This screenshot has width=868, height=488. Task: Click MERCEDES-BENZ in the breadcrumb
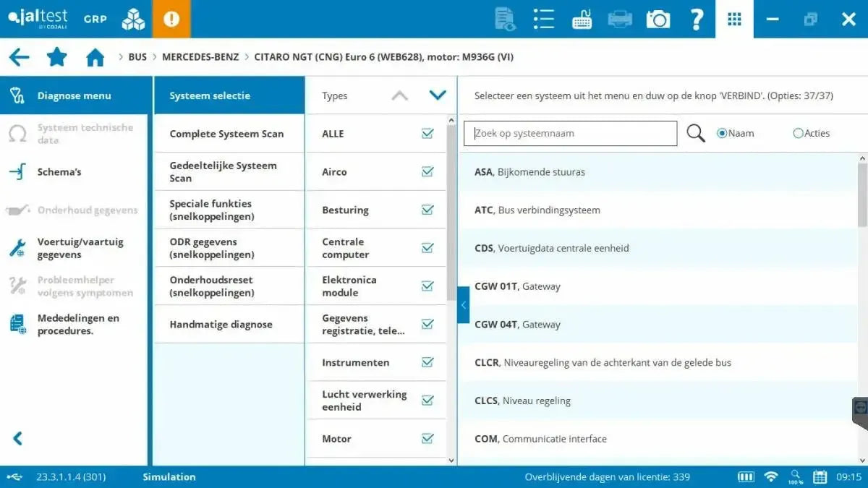pyautogui.click(x=199, y=57)
